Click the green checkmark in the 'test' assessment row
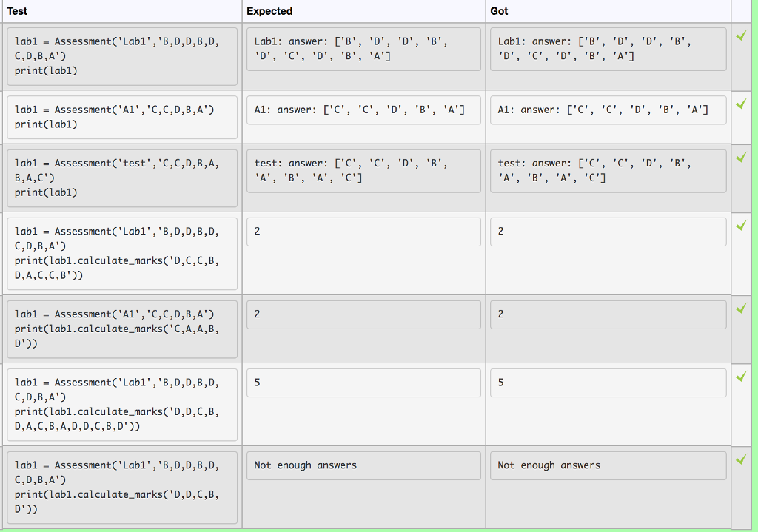Image resolution: width=758 pixels, height=532 pixels. (x=741, y=158)
